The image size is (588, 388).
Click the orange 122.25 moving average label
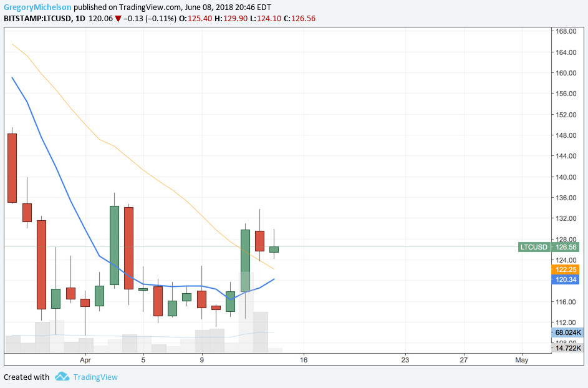tap(565, 269)
